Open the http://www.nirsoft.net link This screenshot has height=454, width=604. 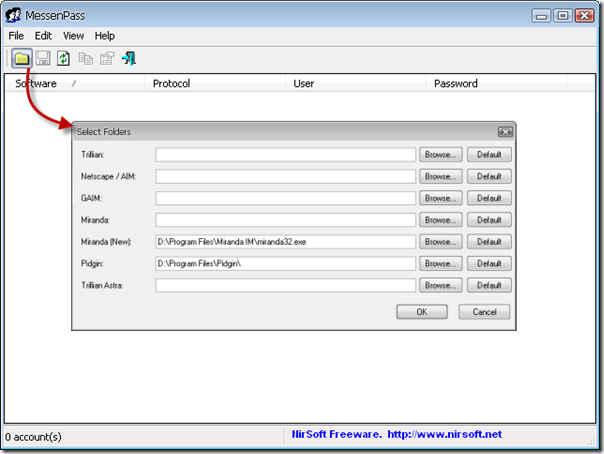click(x=445, y=434)
